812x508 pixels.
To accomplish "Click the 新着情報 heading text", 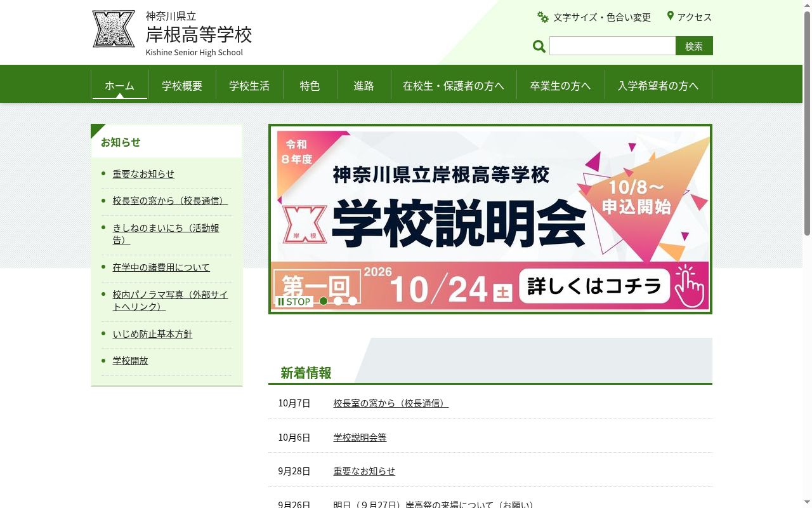I will tap(306, 373).
